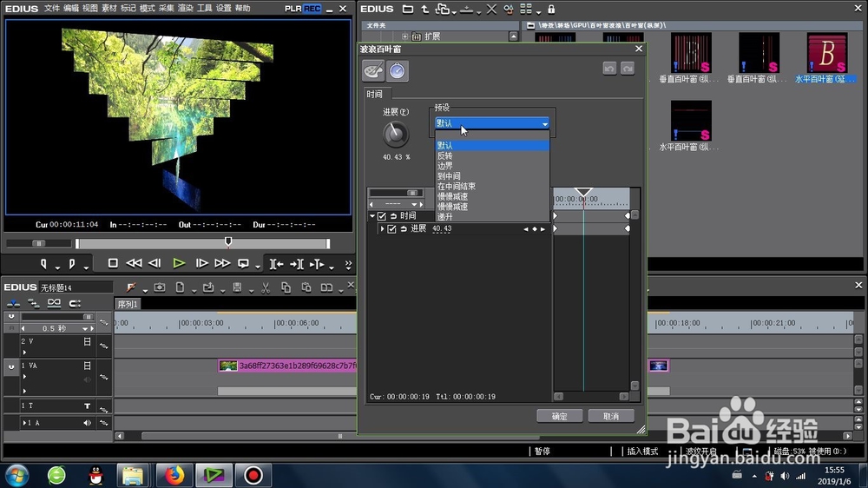Toggle video mute on 2 V track

[x=87, y=342]
